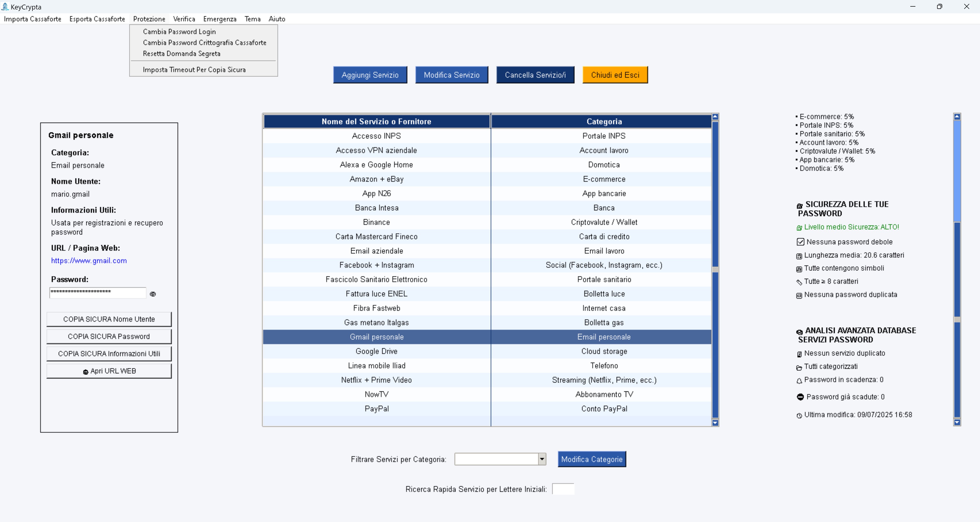Click the checkmark icon next to Nessuna password debole
980x522 pixels.
click(x=800, y=242)
